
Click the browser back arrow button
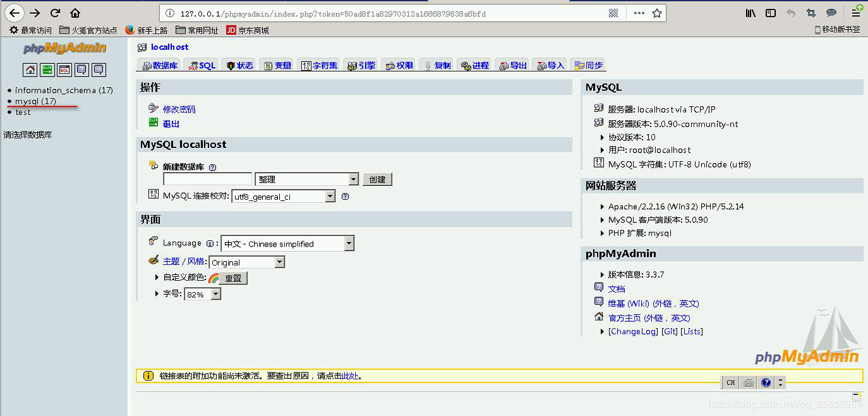pyautogui.click(x=15, y=13)
